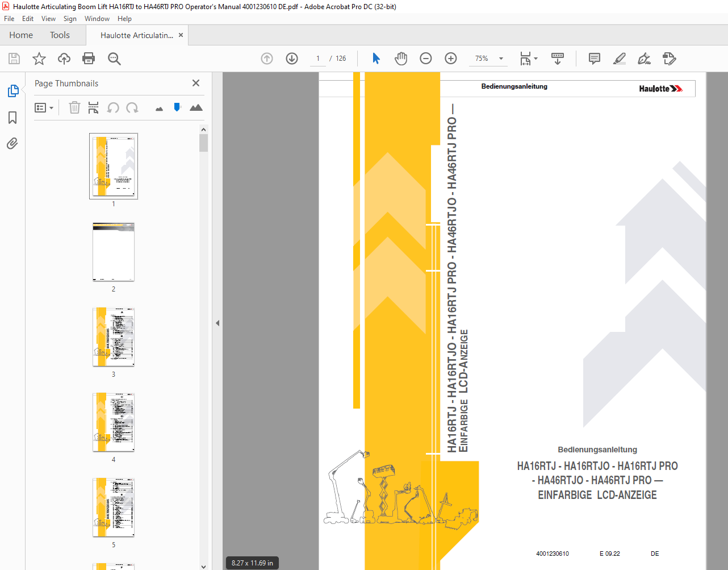Select the Haulotte Articulatin... document tab
Screen dimensions: 728x570
137,35
